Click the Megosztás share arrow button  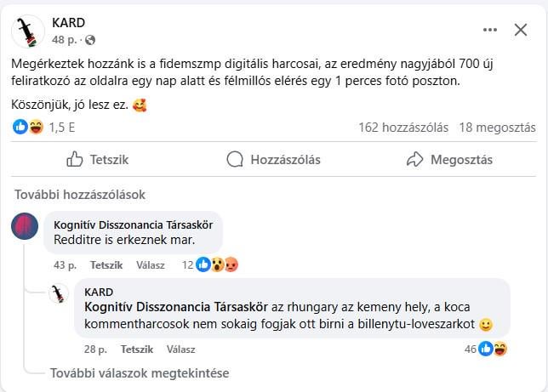449,160
